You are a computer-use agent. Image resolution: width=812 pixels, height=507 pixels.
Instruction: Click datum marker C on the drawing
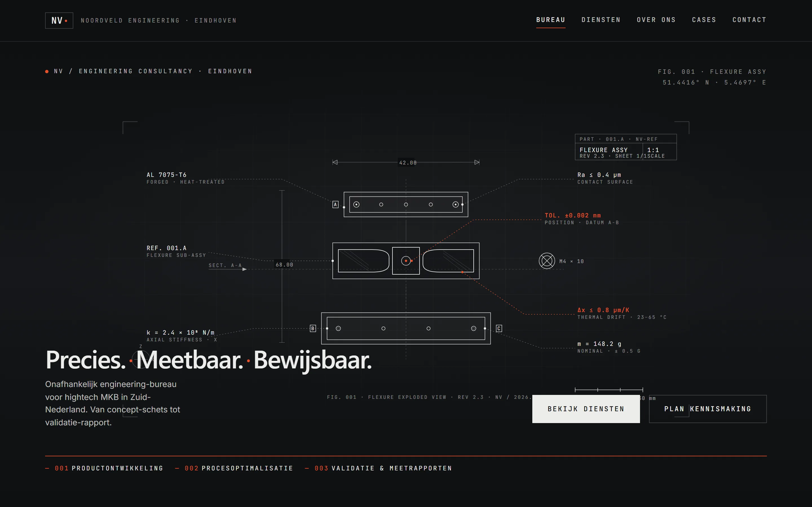pos(499,328)
